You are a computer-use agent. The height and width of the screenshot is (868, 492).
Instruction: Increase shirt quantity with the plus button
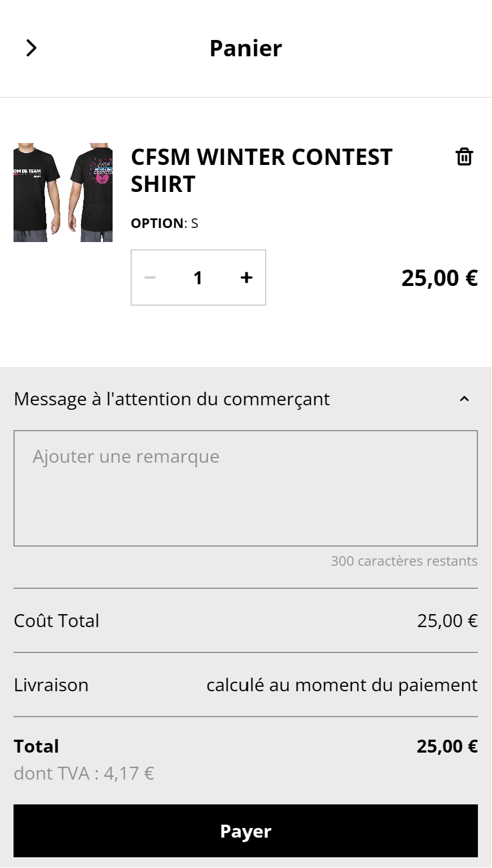[246, 278]
